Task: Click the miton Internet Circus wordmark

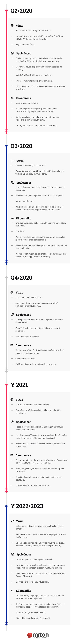Action: (x=41, y=635)
